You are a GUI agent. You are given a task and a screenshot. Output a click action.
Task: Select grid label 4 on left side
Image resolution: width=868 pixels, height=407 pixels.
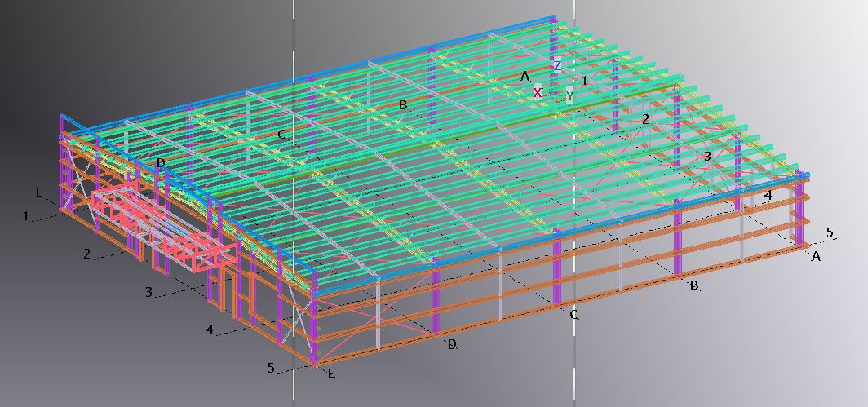point(210,330)
